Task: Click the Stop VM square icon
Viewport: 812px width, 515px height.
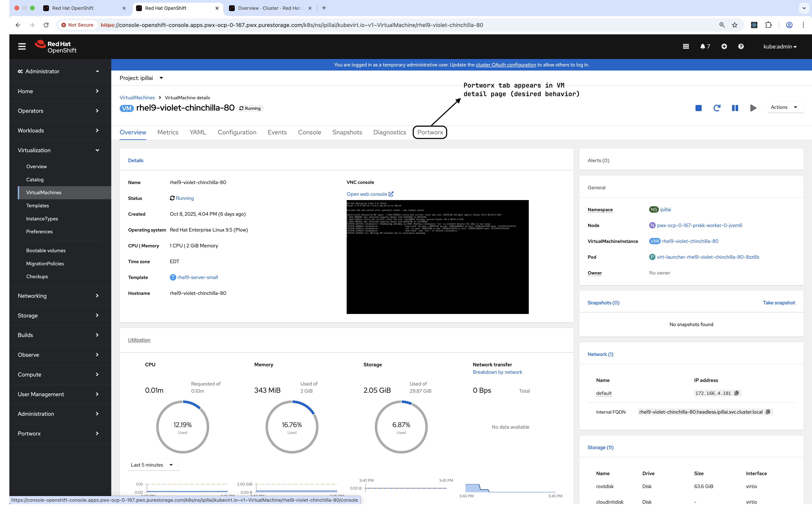Action: 698,108
